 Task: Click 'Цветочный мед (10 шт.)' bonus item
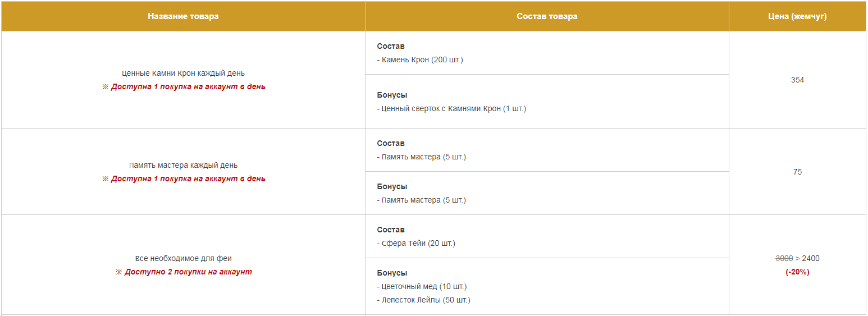(x=422, y=286)
